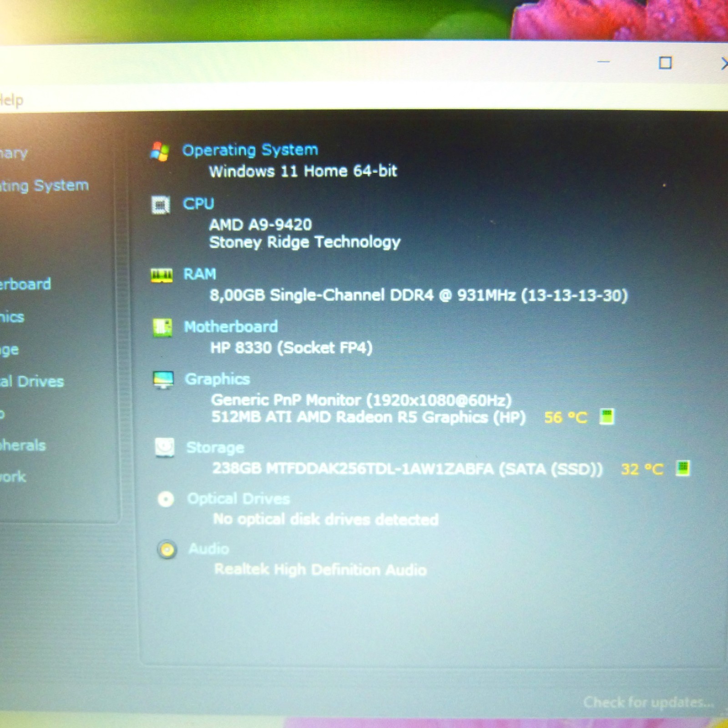Open the Operating System section heading

pyautogui.click(x=250, y=150)
